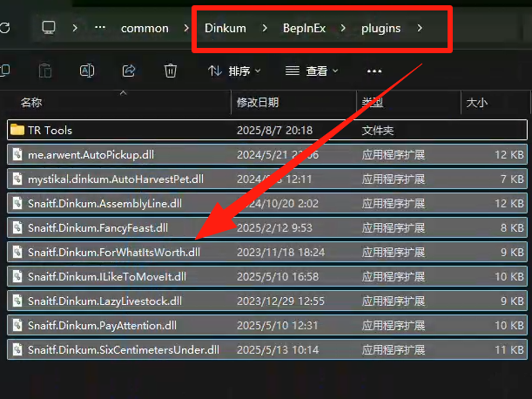Click icon of Snaitf.Dinkum.PayAttention.dll
Image resolution: width=532 pixels, height=399 pixels.
click(17, 325)
